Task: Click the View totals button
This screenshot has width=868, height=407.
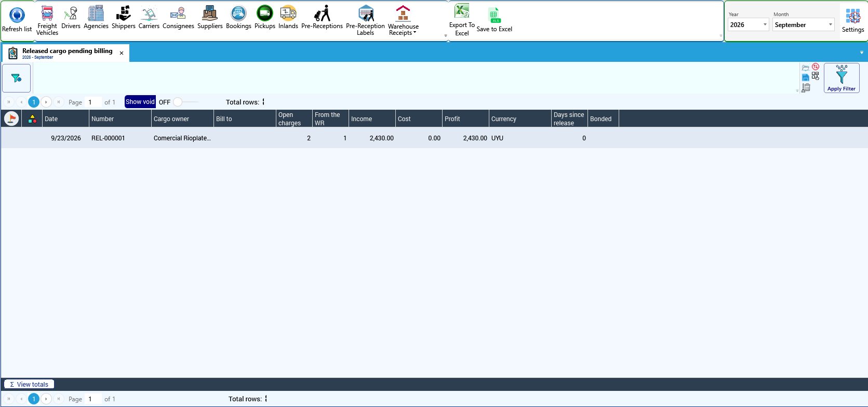Action: tap(29, 384)
